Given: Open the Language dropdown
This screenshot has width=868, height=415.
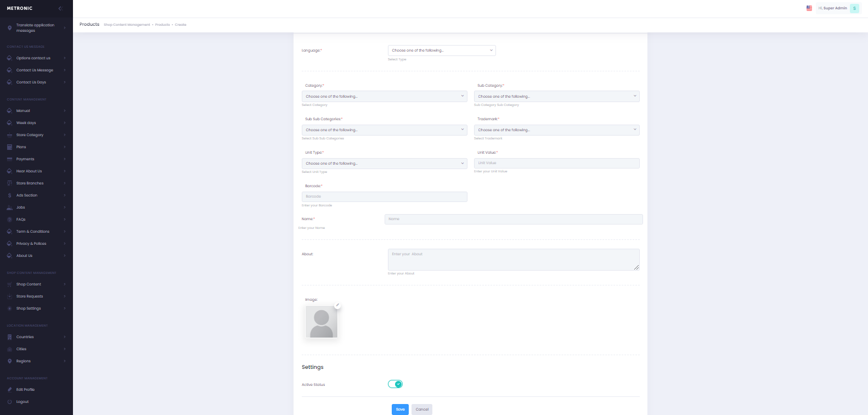Looking at the screenshot, I should tap(441, 51).
